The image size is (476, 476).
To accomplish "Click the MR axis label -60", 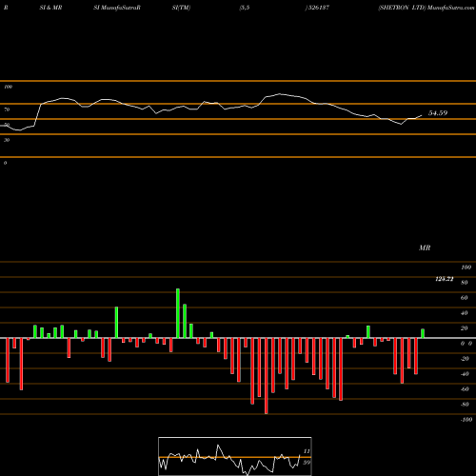I will pos(465,389).
